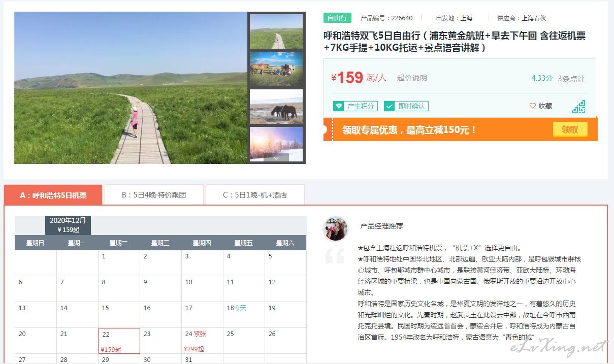614x364 pixels.
Task: Expand more photos with the thumbnail down chevron
Action: tap(276, 158)
